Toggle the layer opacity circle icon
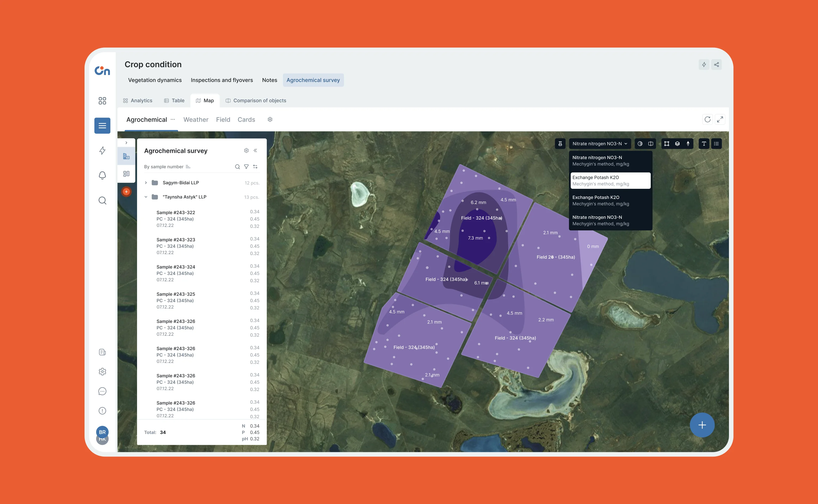The width and height of the screenshot is (818, 504). pyautogui.click(x=640, y=144)
